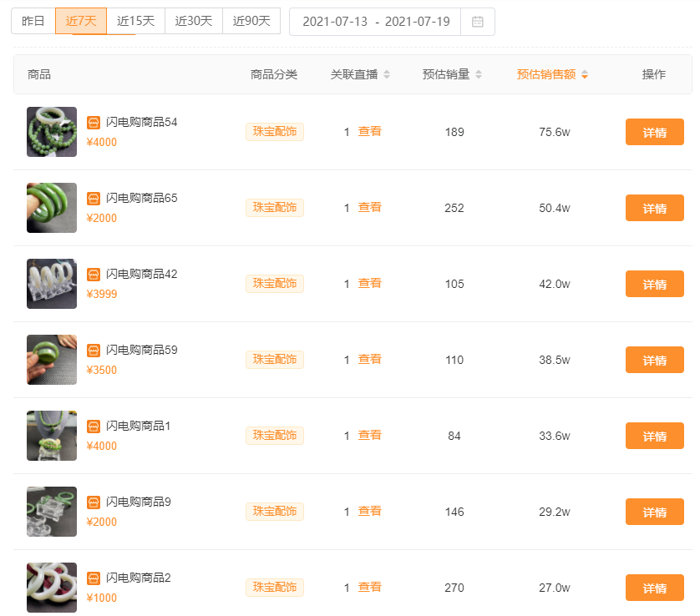Click the 商品 column header

coord(39,74)
